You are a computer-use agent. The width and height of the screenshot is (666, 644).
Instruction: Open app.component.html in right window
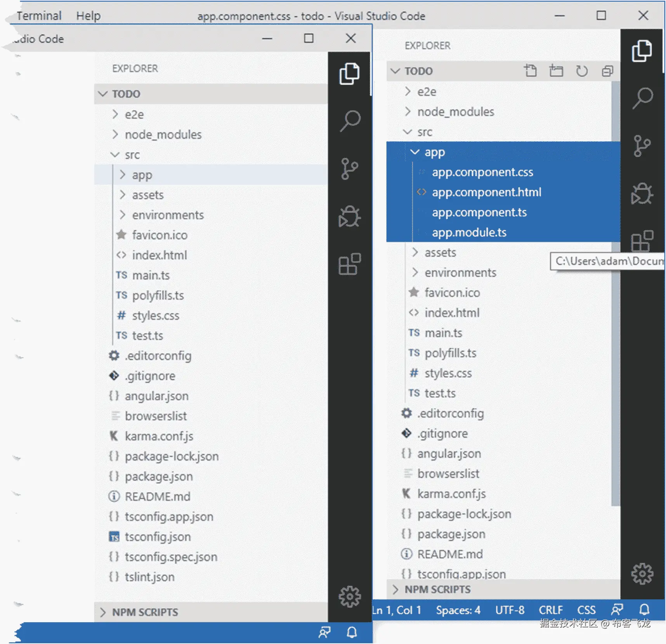tap(503, 193)
